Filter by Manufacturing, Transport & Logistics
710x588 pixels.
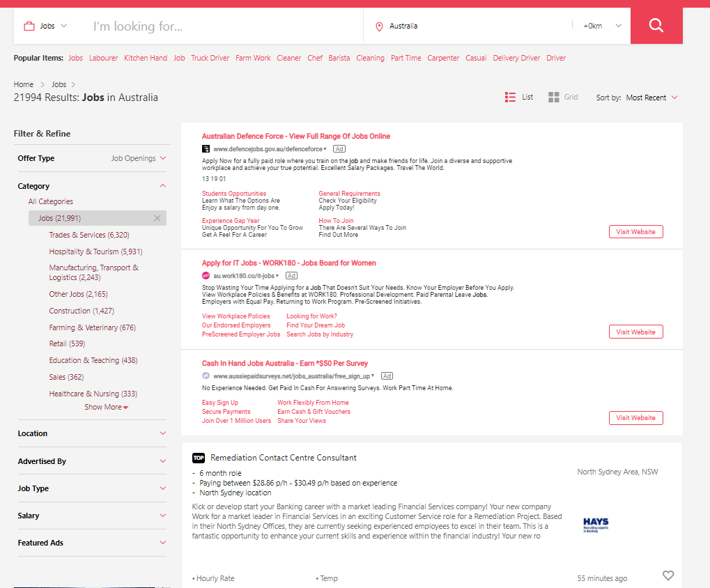tap(94, 272)
